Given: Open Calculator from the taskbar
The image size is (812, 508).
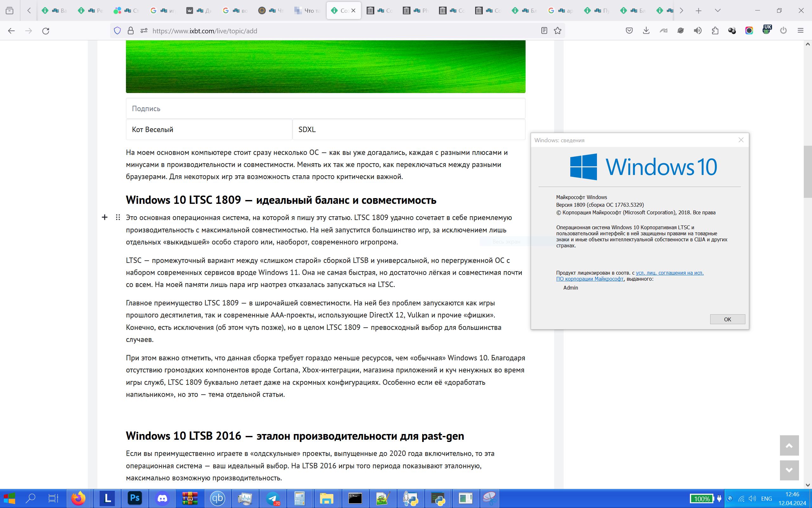Looking at the screenshot, I should 300,498.
